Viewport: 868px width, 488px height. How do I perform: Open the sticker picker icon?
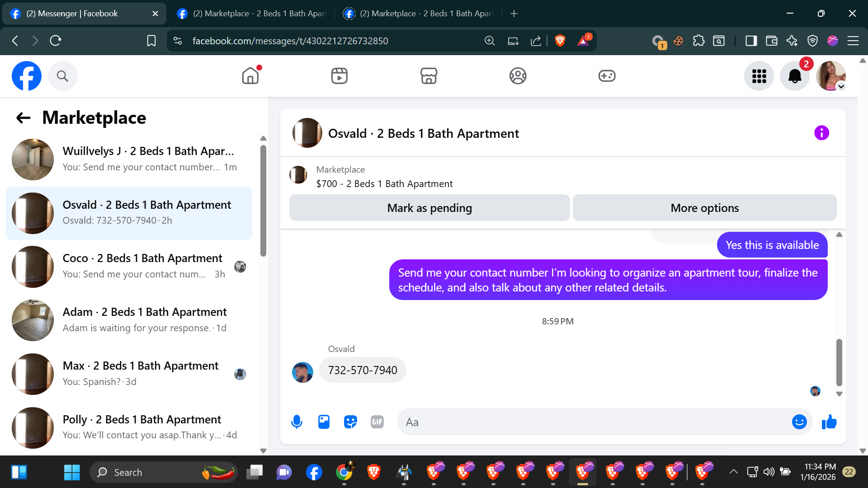click(x=350, y=422)
